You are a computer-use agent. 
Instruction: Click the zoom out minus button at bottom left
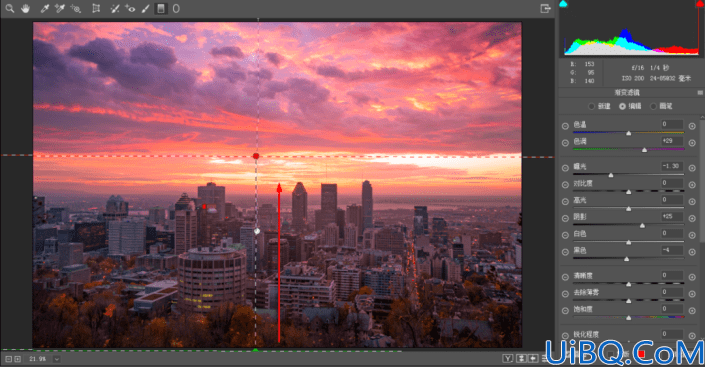click(9, 359)
